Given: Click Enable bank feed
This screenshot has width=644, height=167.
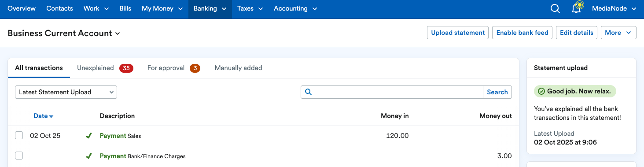Looking at the screenshot, I should click(x=523, y=33).
